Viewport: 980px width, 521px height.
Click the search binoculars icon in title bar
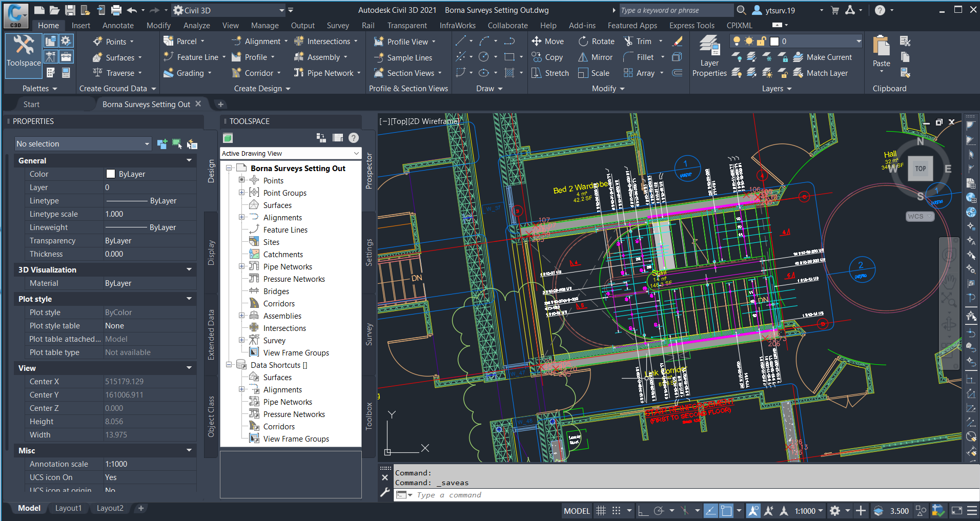click(741, 10)
